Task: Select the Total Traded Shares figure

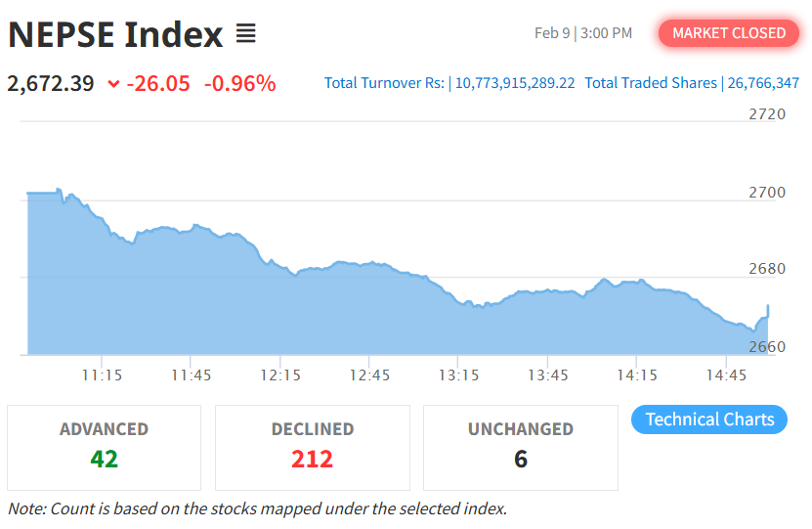Action: tap(761, 83)
